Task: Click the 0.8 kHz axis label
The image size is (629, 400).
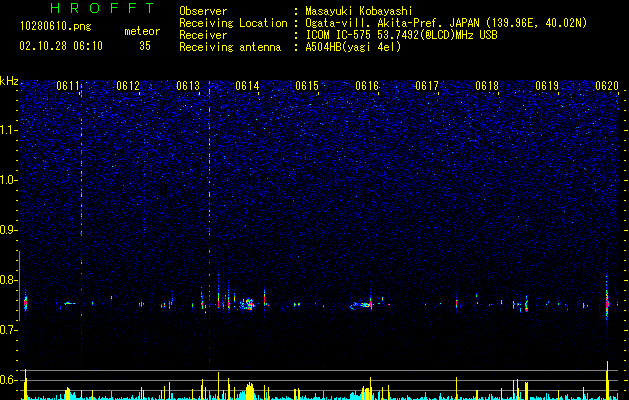Action: pyautogui.click(x=9, y=280)
